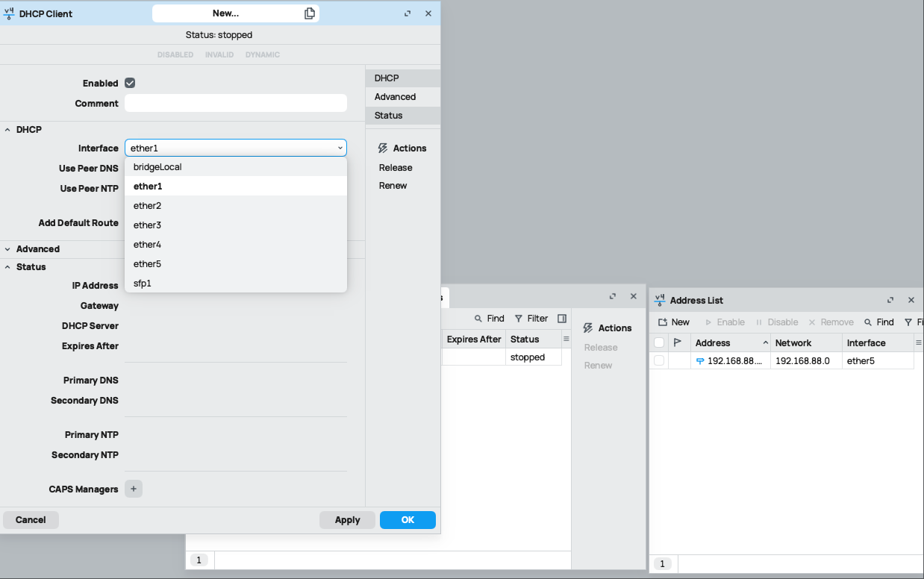Add a CAPS Managers entry with plus button

[x=134, y=489]
